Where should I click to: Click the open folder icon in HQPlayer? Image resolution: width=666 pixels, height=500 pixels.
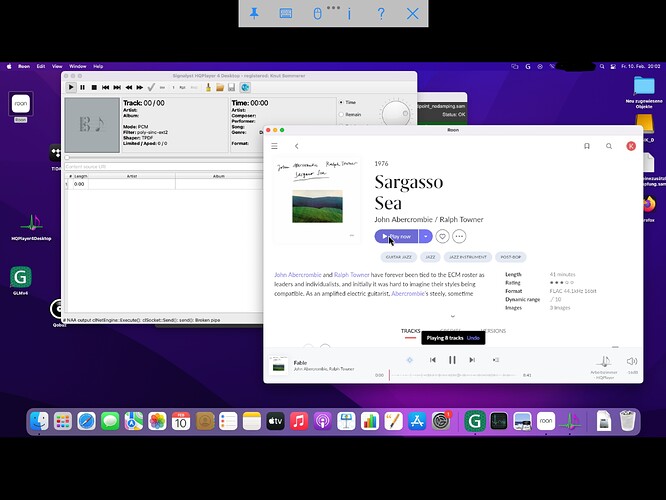coord(220,88)
